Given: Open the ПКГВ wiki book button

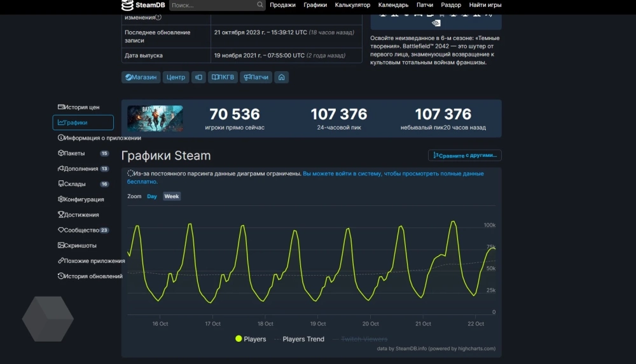Looking at the screenshot, I should click(223, 78).
